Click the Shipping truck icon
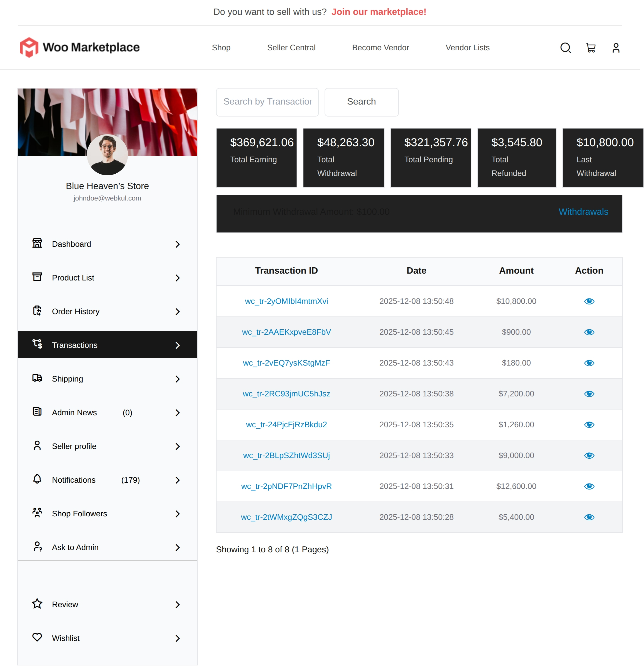The width and height of the screenshot is (644, 670). click(37, 378)
